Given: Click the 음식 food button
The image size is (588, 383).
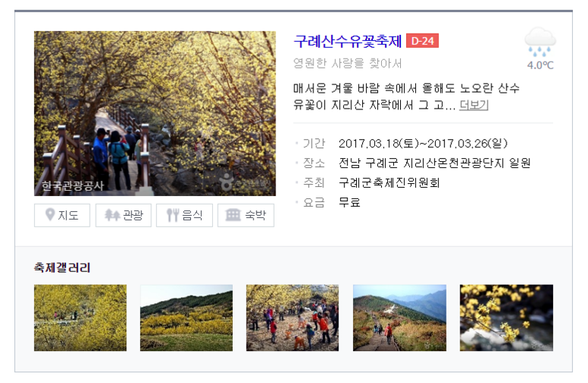Looking at the screenshot, I should coord(185,215).
